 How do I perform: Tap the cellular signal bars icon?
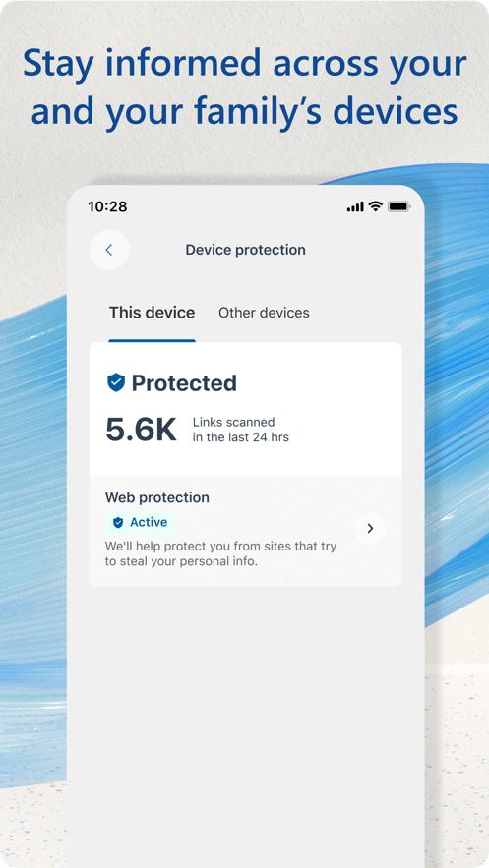[x=355, y=207]
